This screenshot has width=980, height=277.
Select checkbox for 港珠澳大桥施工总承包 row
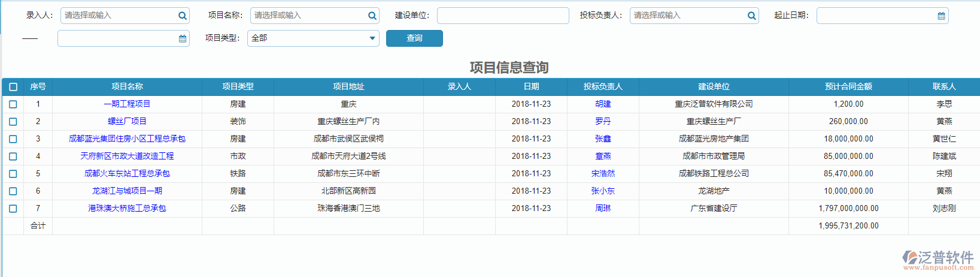13,209
